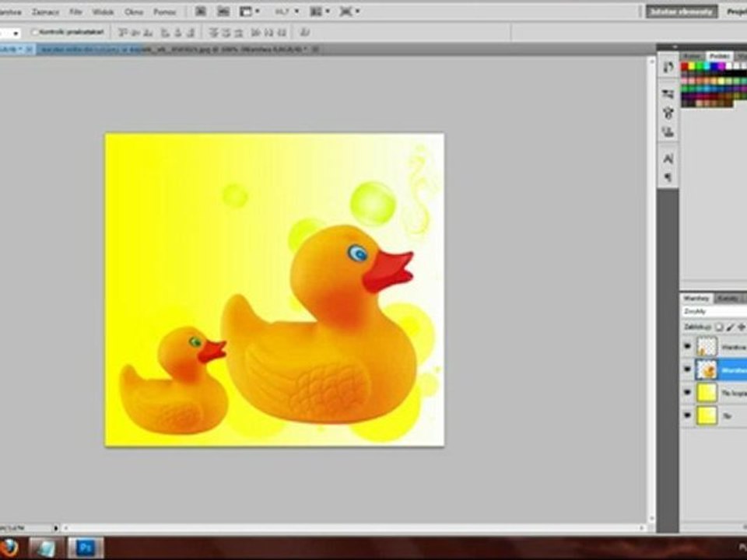Click the Auto-Align Layers icon
Image resolution: width=747 pixels, height=560 pixels.
pyautogui.click(x=305, y=33)
